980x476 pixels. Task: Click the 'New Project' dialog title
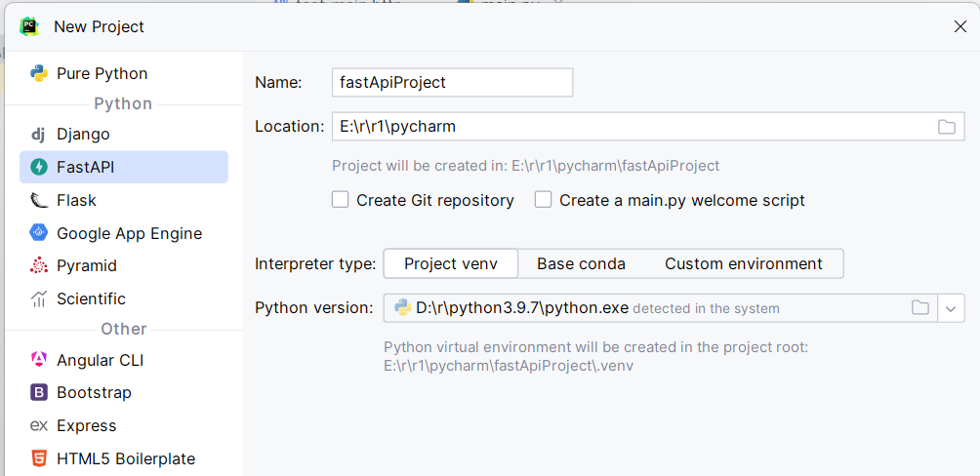pos(100,27)
